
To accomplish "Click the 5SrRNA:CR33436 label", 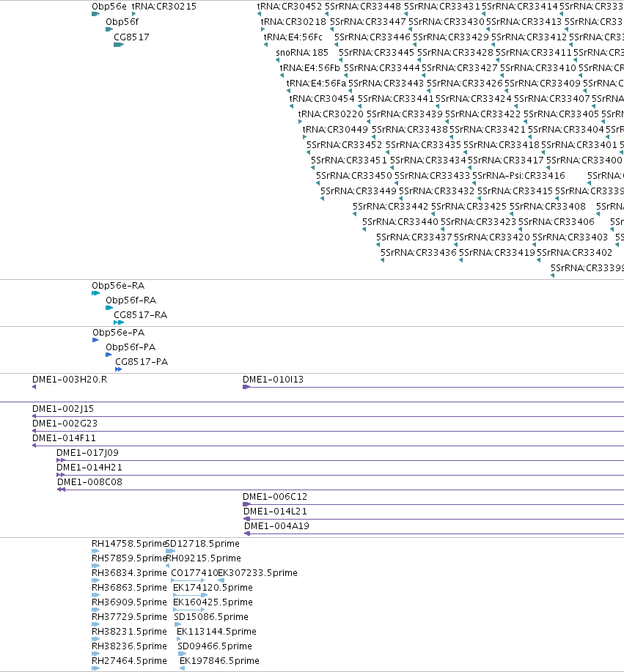I will pyautogui.click(x=419, y=254).
